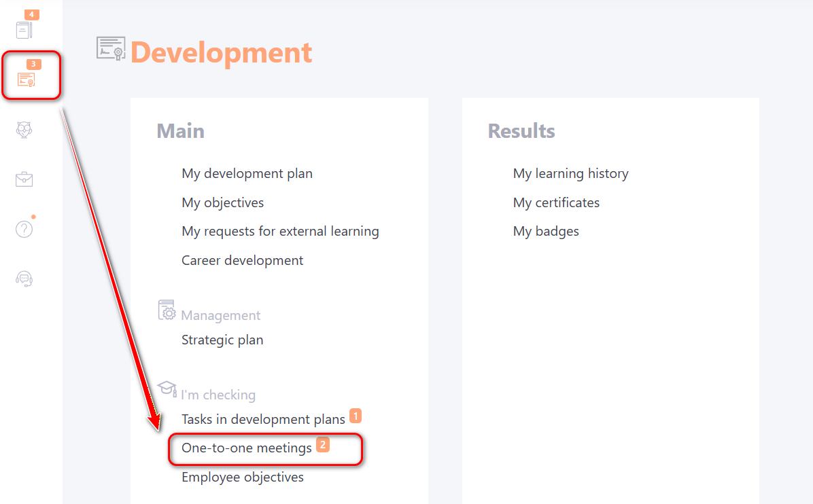Open My certificates

point(556,202)
